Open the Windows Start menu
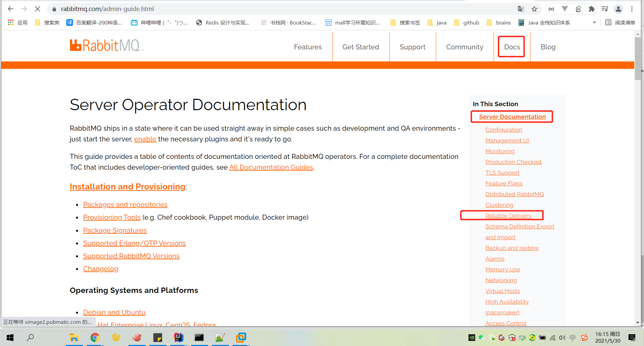Viewport: 644px width, 346px height. [10, 338]
